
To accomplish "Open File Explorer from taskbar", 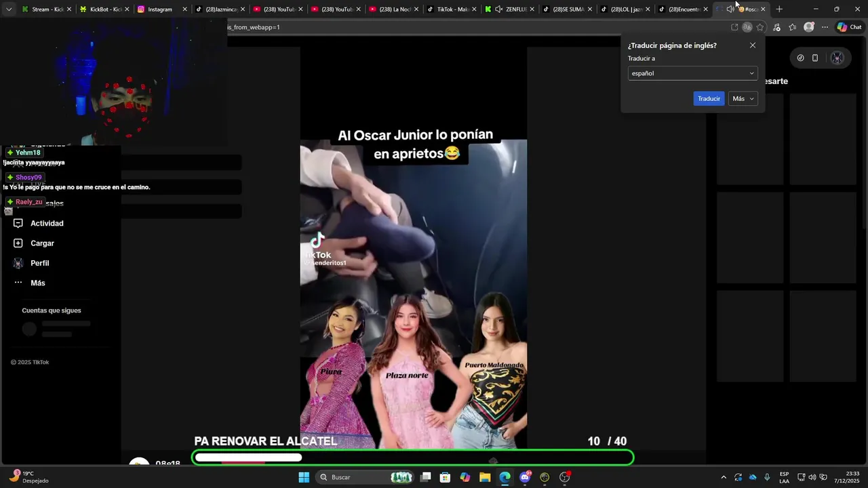I will pos(485,477).
